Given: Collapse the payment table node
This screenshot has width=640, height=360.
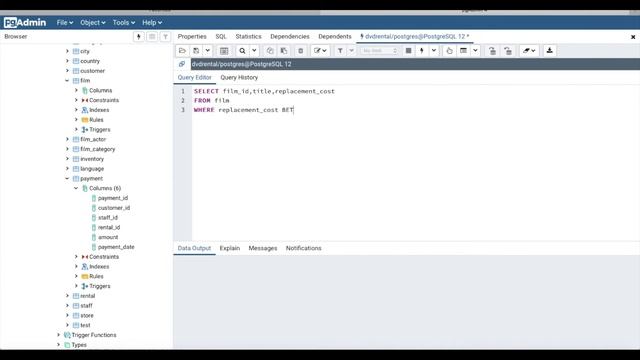Looking at the screenshot, I should click(x=67, y=178).
